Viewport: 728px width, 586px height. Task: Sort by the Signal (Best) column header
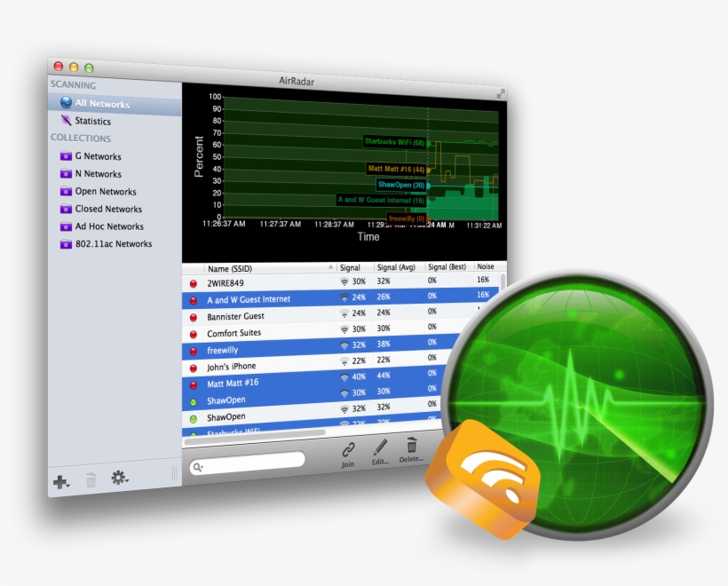point(448,267)
